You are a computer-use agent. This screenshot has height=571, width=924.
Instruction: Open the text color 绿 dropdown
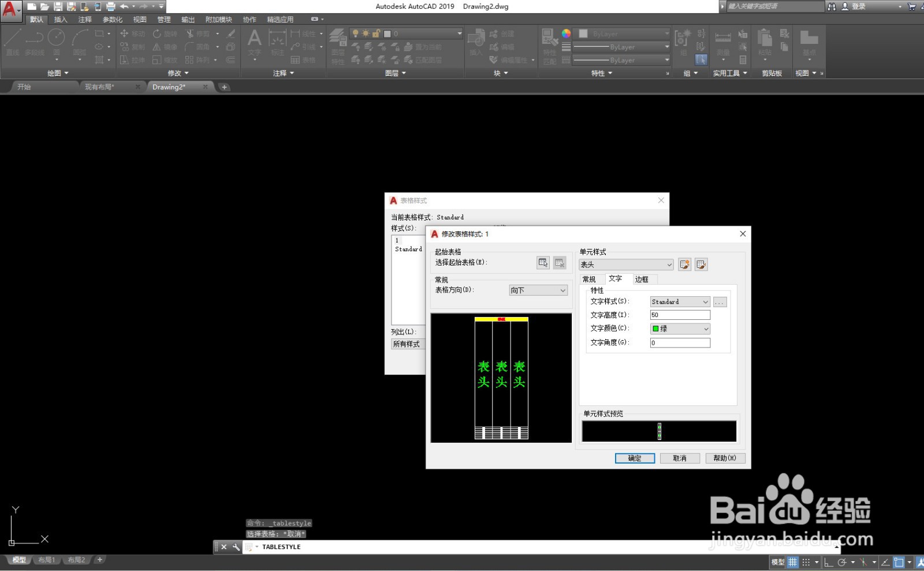coord(680,329)
